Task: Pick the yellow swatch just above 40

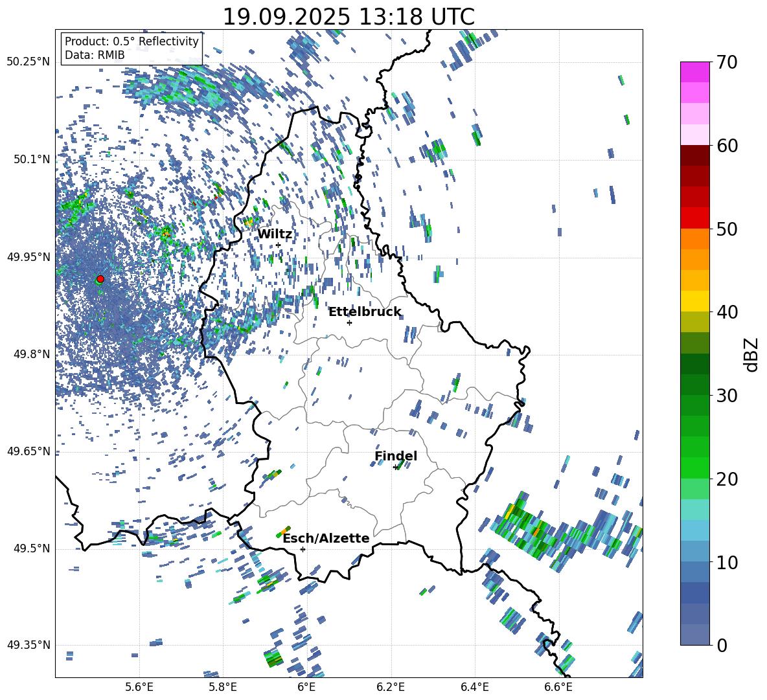Action: (695, 301)
